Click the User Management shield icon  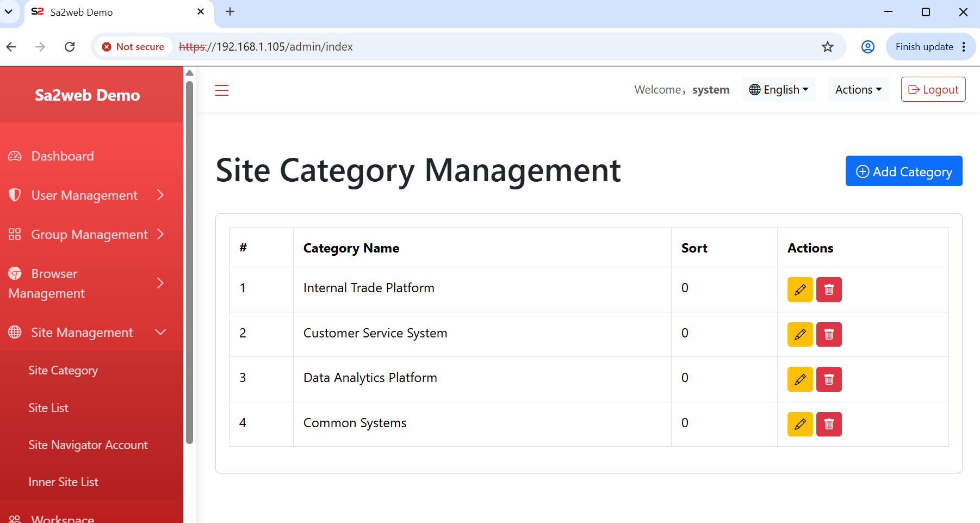pos(15,195)
